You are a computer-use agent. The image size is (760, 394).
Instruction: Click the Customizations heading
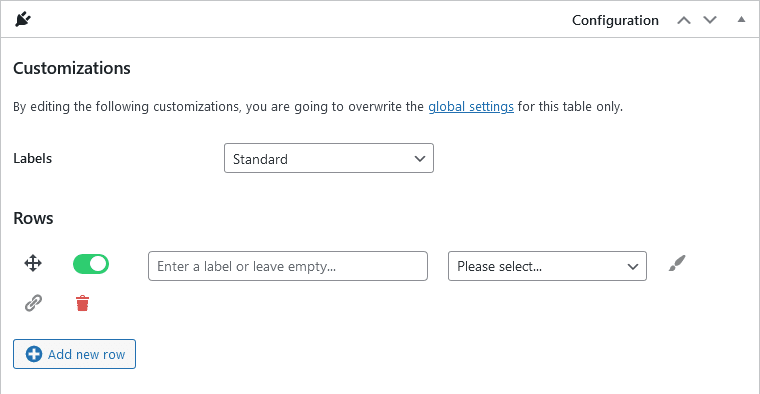click(72, 68)
